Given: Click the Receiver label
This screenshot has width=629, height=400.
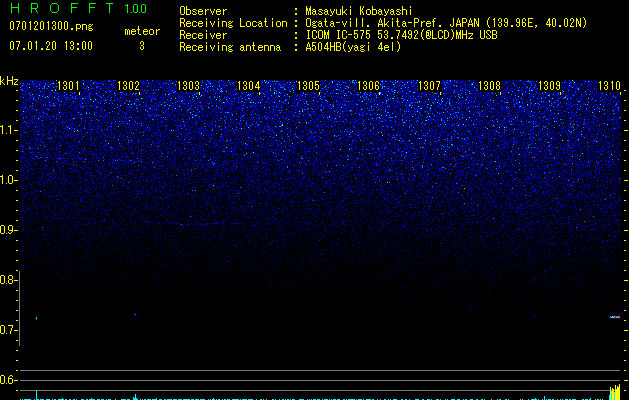Looking at the screenshot, I should [203, 35].
